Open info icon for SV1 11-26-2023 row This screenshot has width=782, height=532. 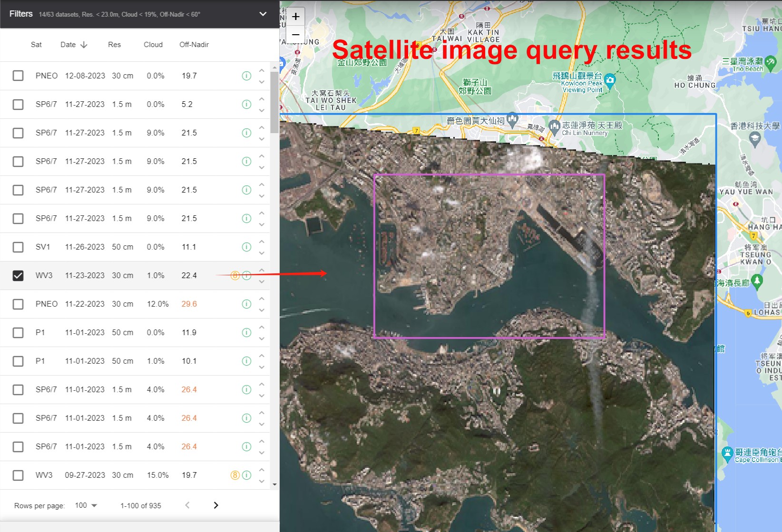click(x=246, y=247)
